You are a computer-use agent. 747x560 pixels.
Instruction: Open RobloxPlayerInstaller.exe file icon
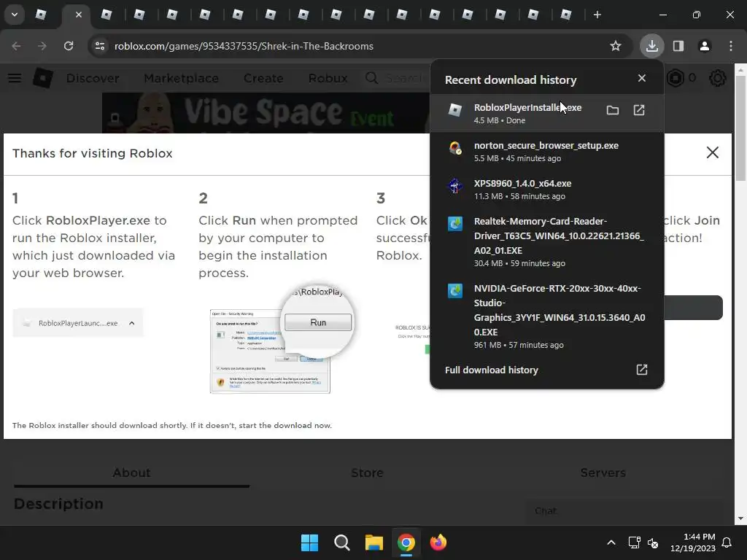(x=639, y=111)
